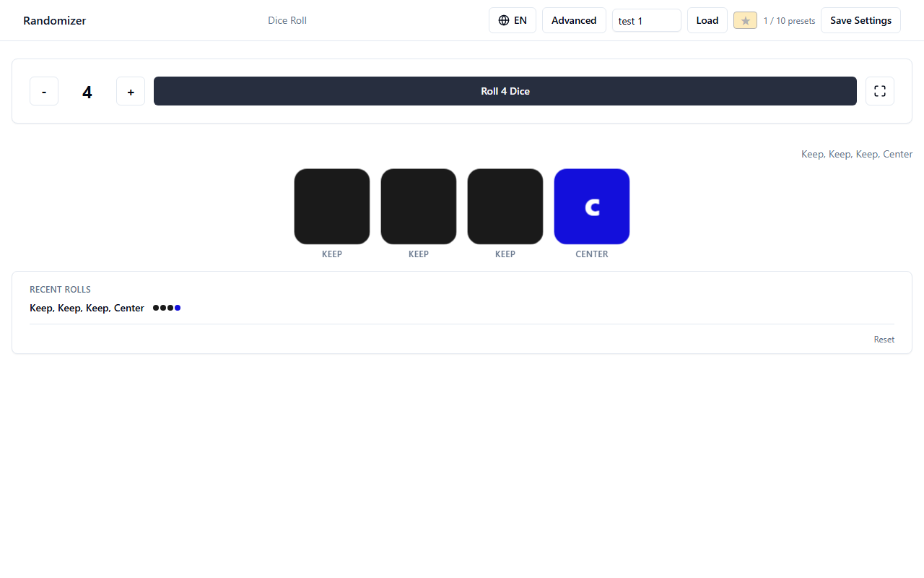Viewport: 924px width, 578px height.
Task: Click the Roll 4 Dice button
Action: 505,91
